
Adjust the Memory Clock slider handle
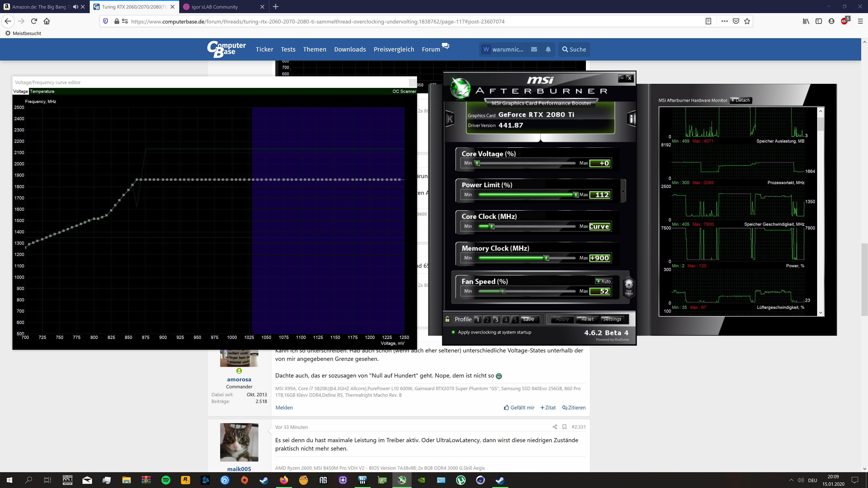coord(547,258)
